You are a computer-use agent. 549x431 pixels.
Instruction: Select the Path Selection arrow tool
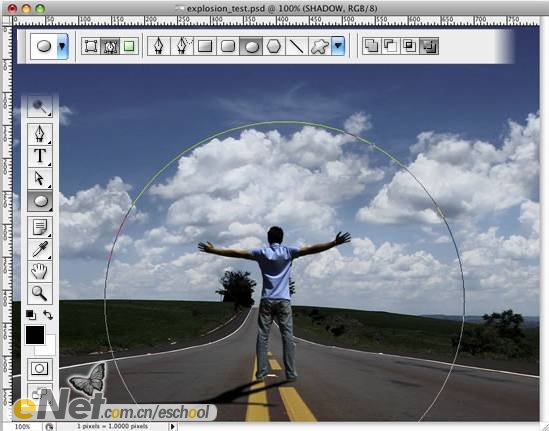pyautogui.click(x=40, y=179)
